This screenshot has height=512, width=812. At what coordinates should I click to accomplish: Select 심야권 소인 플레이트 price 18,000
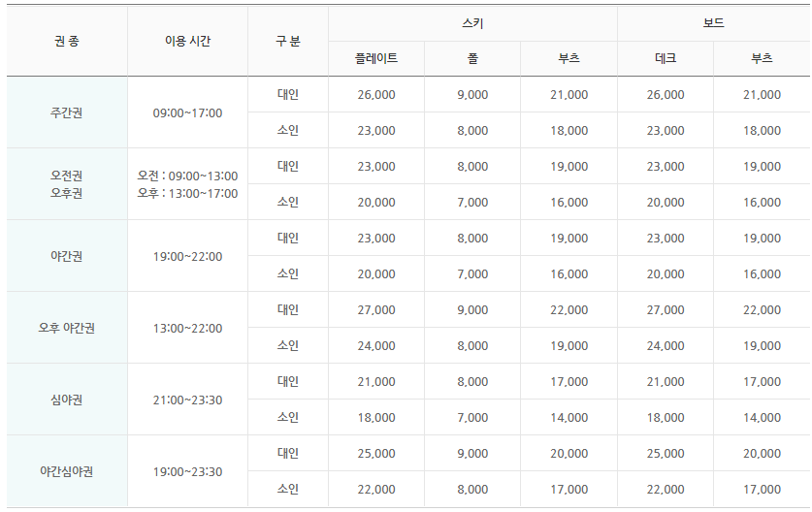pos(376,417)
